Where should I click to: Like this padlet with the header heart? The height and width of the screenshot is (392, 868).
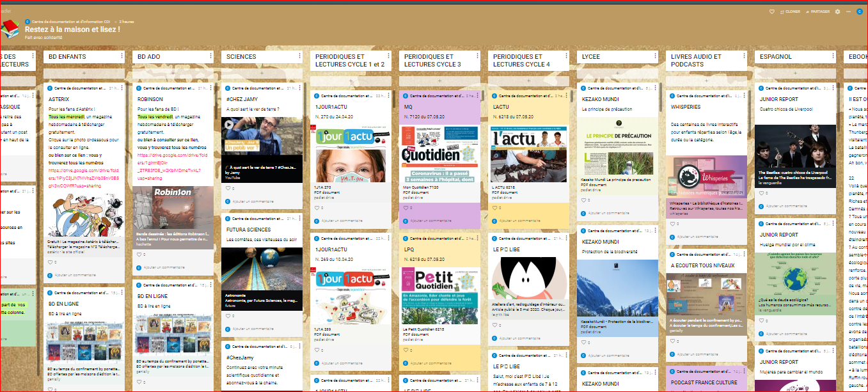click(772, 12)
